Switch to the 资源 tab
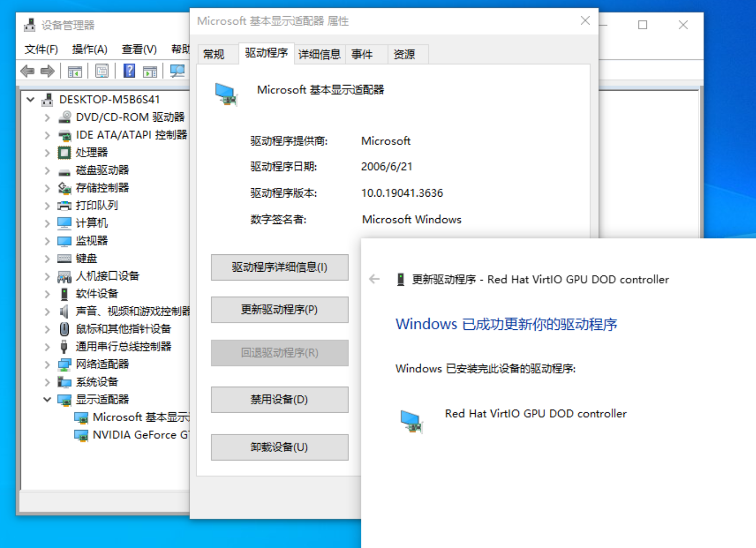 click(x=404, y=54)
